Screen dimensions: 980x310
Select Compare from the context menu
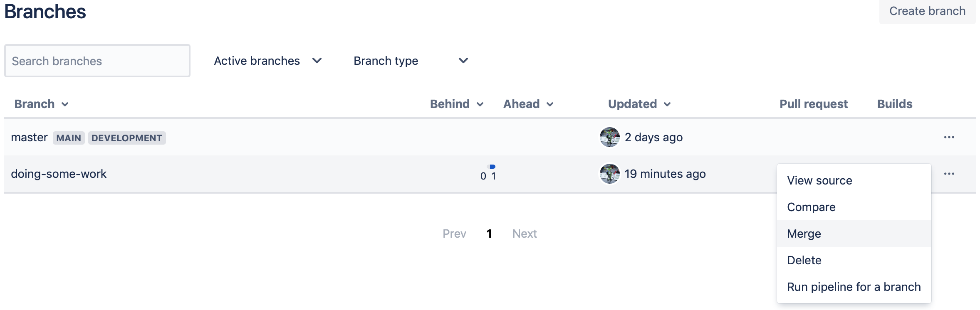854,207
